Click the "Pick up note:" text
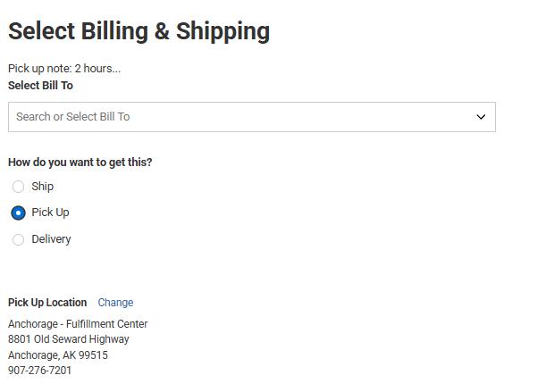The image size is (537, 392). [x=39, y=69]
